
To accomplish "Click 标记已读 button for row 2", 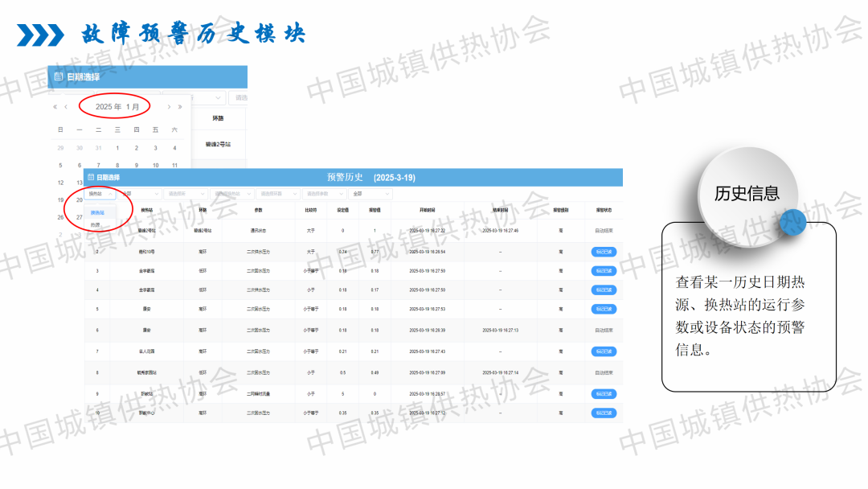I will (x=604, y=252).
